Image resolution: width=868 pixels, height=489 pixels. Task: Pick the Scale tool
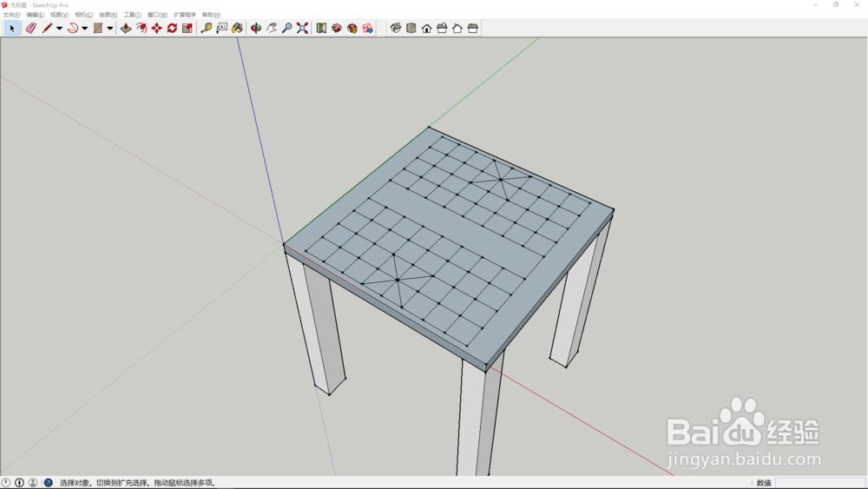pos(187,29)
